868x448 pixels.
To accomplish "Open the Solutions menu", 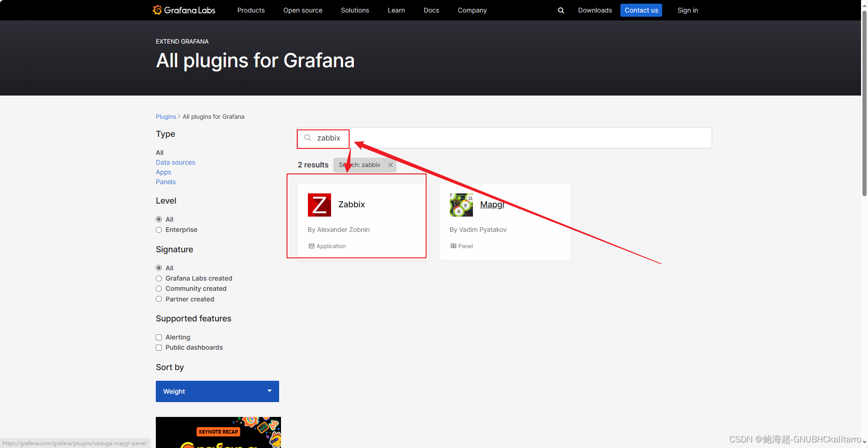I will [x=355, y=10].
